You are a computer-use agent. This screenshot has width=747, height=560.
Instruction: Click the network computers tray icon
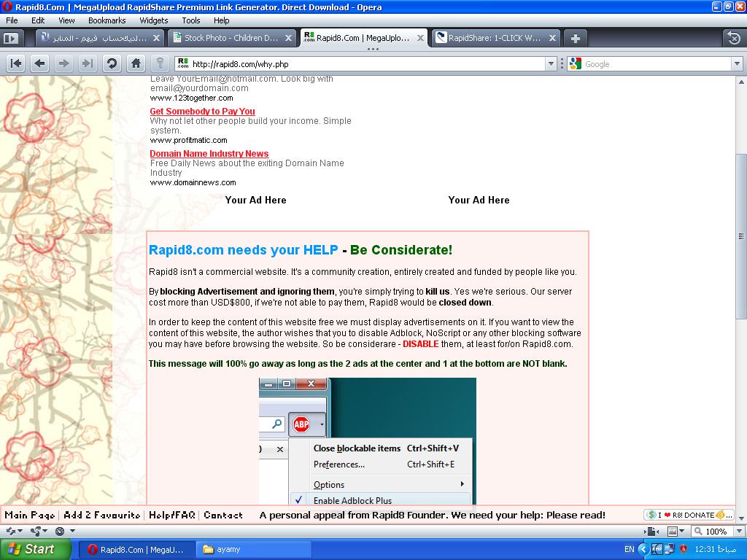coord(670,549)
